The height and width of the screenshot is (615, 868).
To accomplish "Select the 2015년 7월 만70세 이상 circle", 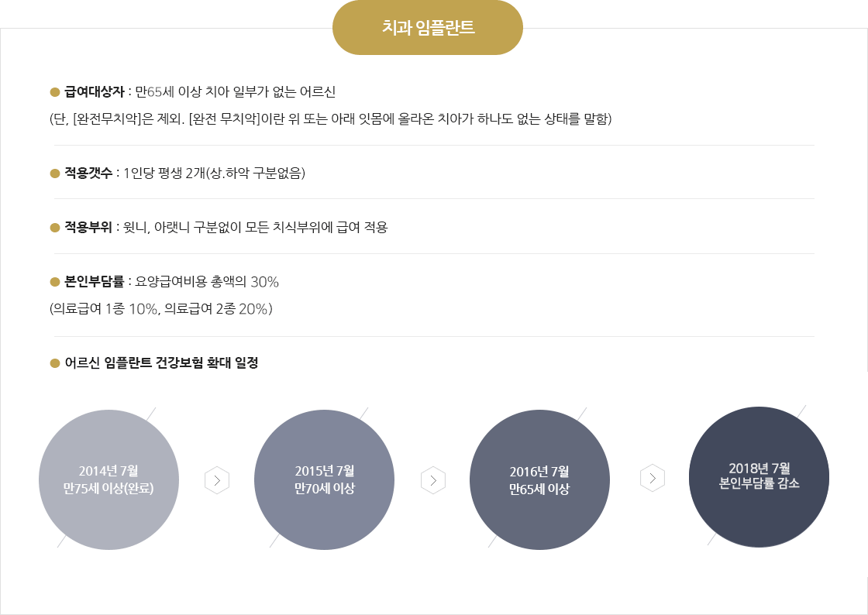I will (x=325, y=479).
